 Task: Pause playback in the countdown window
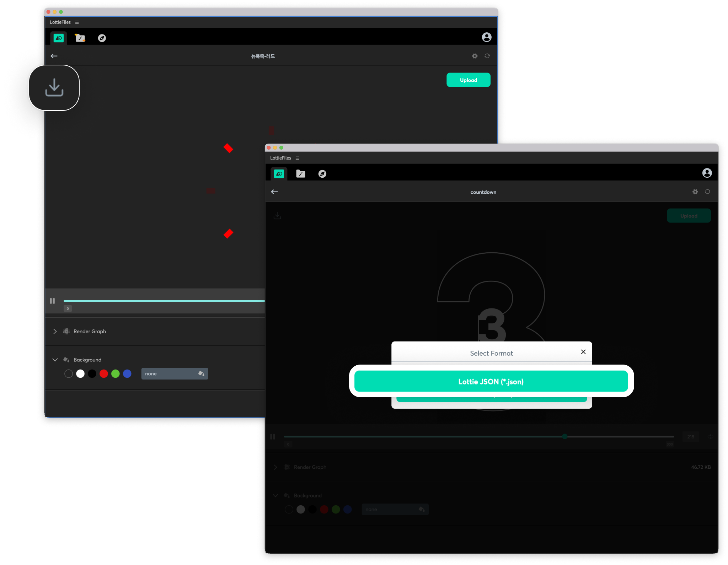(273, 437)
